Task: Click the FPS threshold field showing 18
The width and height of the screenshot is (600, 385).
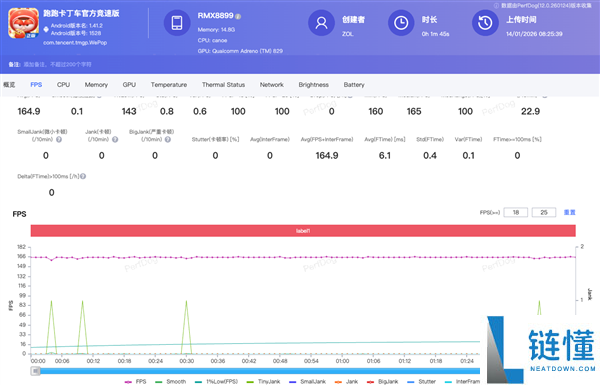Action: pos(516,212)
